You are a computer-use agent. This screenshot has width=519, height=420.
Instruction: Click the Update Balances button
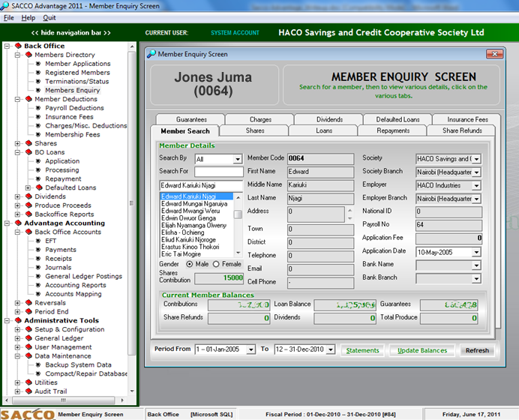click(422, 350)
